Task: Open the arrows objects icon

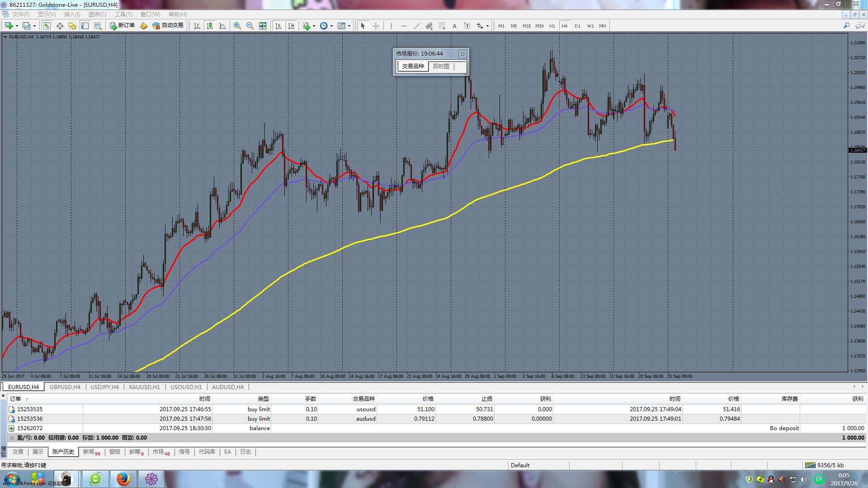Action: tap(480, 26)
